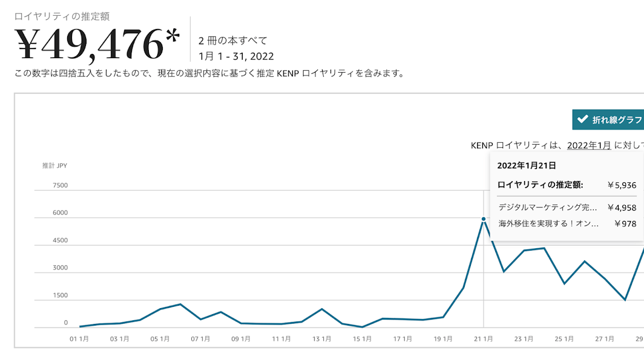Click the 2 冊の本すべて book count
Viewport: 644px width, 362px height.
232,41
